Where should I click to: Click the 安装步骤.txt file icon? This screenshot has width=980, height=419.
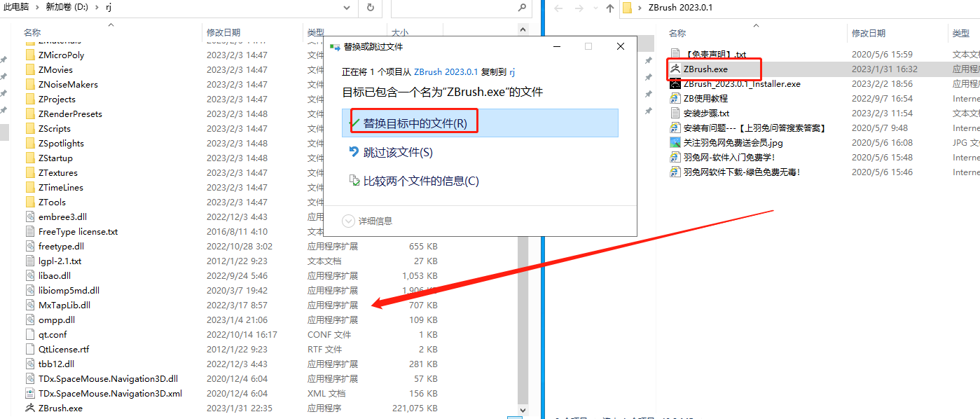coord(675,113)
